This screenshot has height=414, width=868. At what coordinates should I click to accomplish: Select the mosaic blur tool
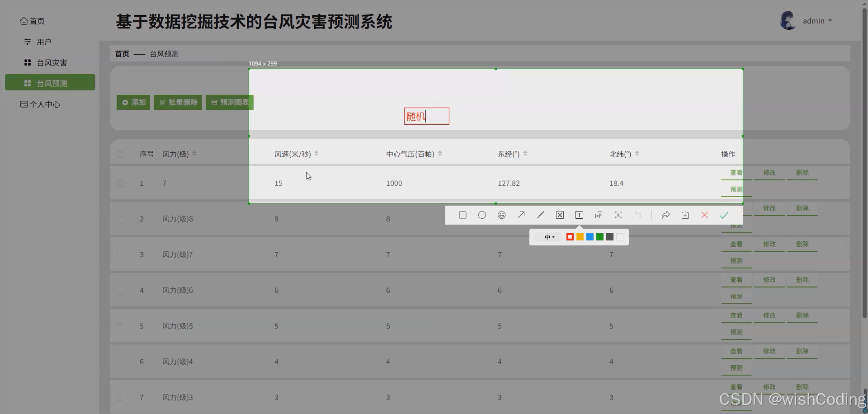tap(560, 215)
